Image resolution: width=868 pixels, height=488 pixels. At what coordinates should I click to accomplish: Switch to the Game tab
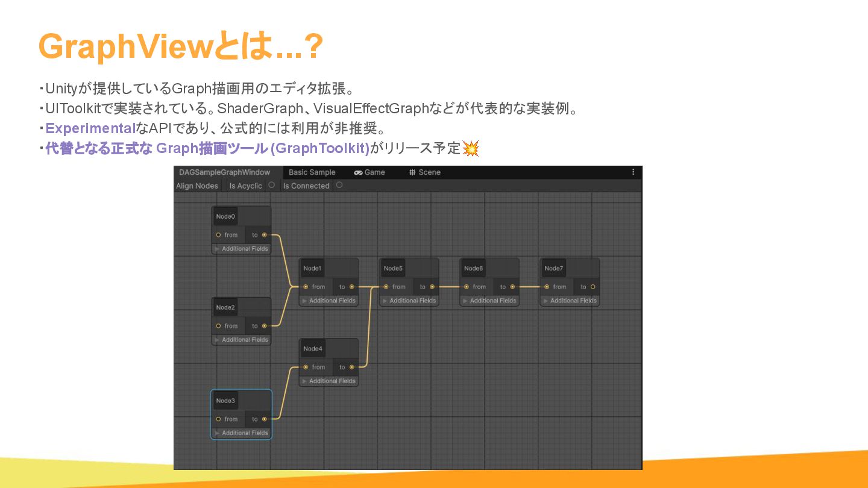coord(370,172)
